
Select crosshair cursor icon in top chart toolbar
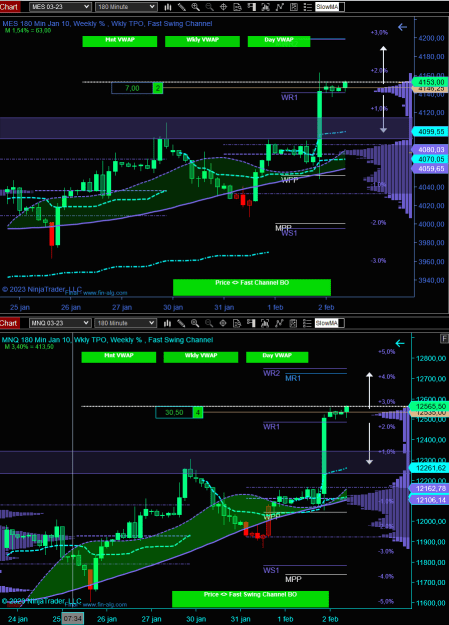pyautogui.click(x=223, y=7)
